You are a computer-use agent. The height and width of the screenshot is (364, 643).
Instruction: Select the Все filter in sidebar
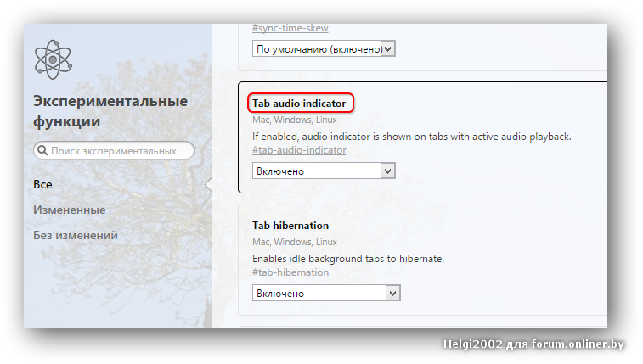(42, 185)
